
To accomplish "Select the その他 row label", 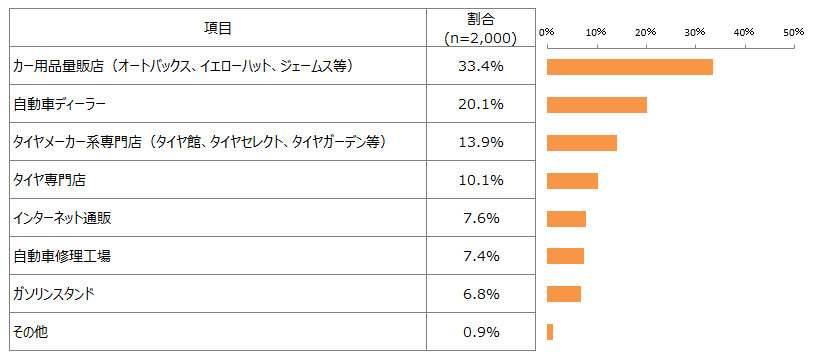I will coord(30,332).
